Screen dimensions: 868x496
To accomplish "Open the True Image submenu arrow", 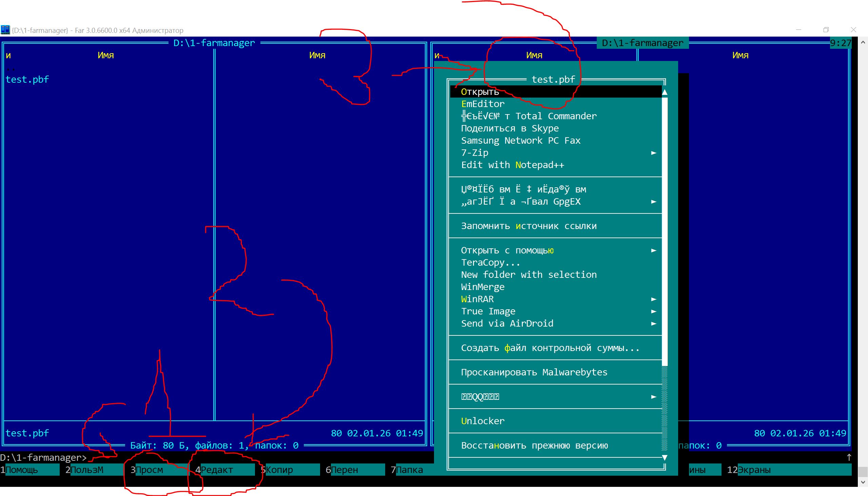I will [654, 311].
